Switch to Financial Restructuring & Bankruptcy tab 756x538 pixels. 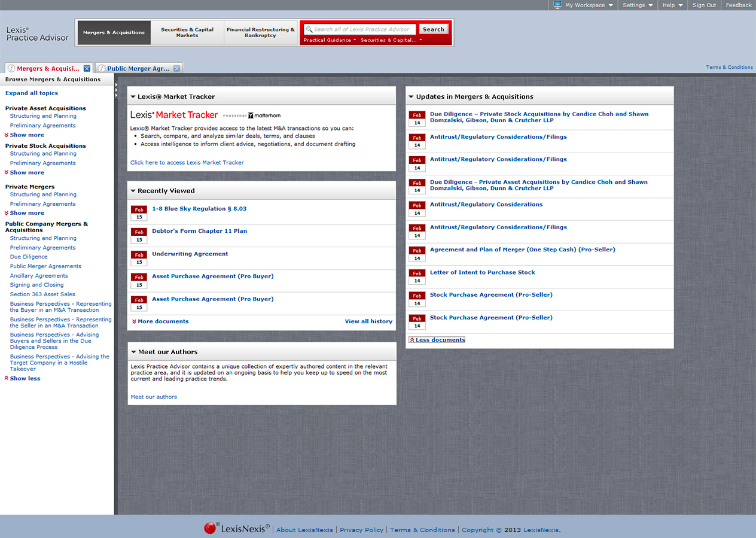point(261,32)
